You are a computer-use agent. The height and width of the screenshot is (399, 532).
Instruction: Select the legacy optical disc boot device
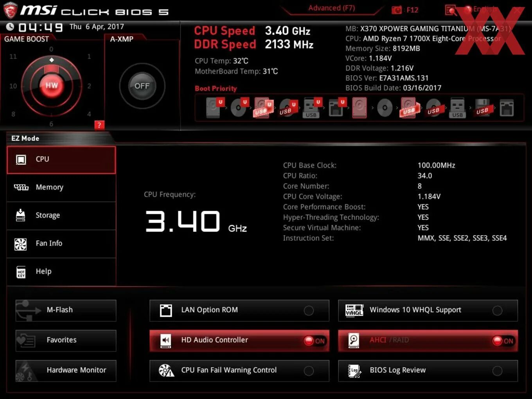385,108
